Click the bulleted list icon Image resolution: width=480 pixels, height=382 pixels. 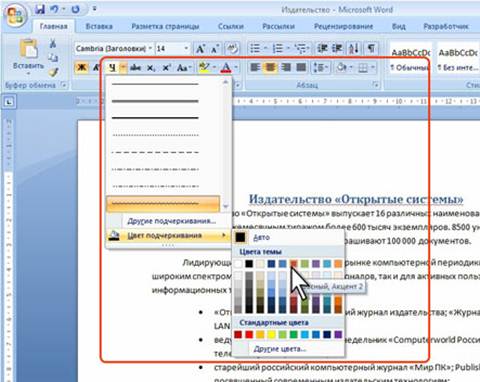click(255, 49)
